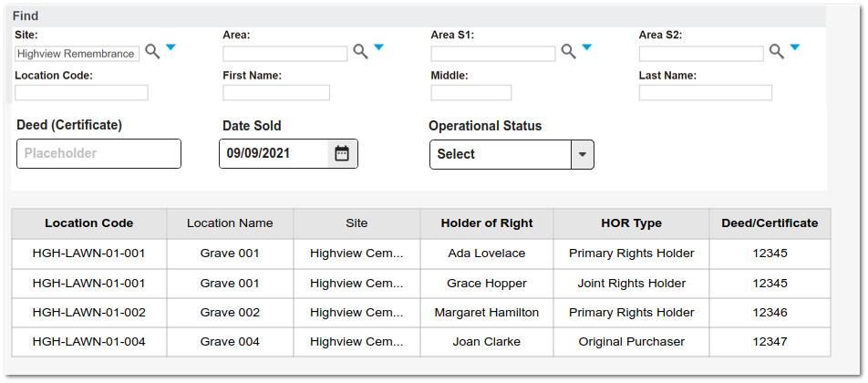Focus the Area S1 input field
Screen dimensions: 868x383
coord(493,54)
